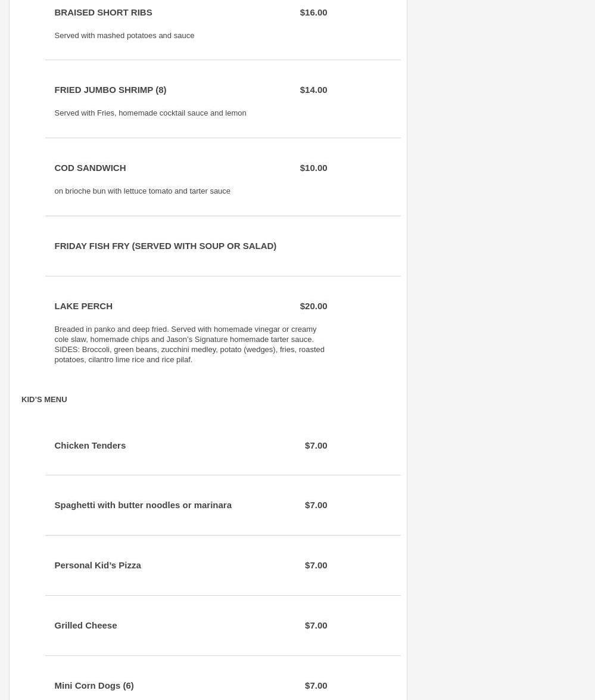Screen dimensions: 595x700
Task: Click the brioche bun description text
Action: pos(142,191)
